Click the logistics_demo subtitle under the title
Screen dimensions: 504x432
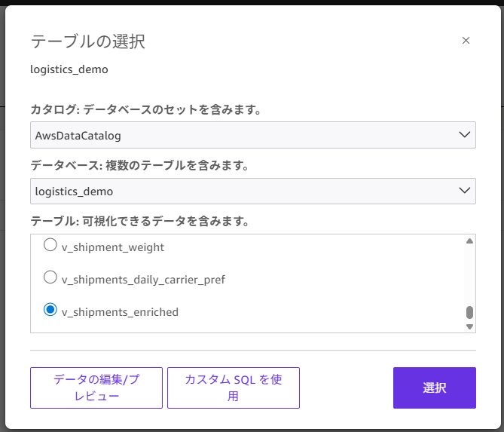click(69, 69)
